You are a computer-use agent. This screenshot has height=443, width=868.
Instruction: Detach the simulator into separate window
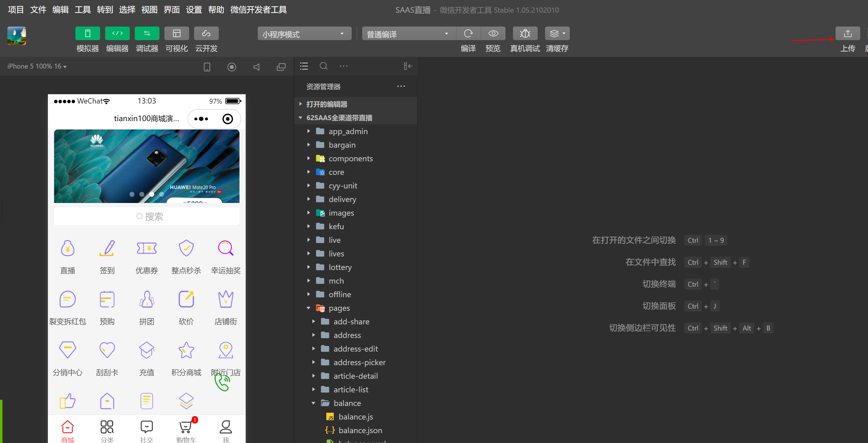(281, 67)
